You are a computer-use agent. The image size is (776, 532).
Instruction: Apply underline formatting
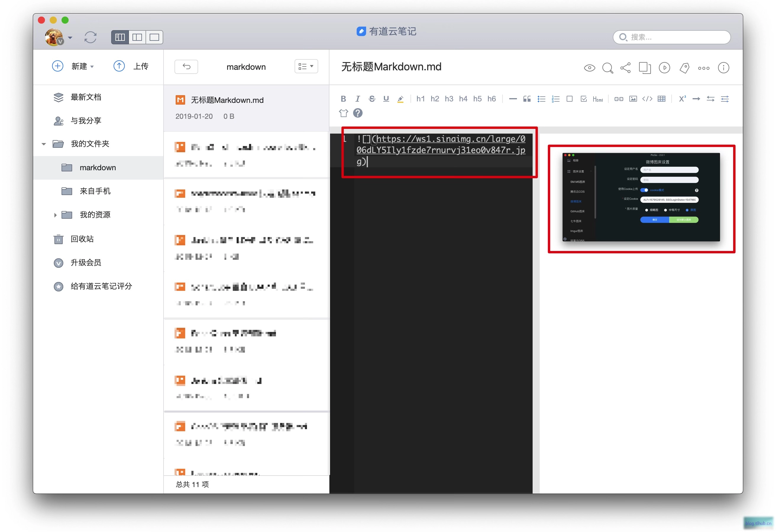tap(386, 99)
